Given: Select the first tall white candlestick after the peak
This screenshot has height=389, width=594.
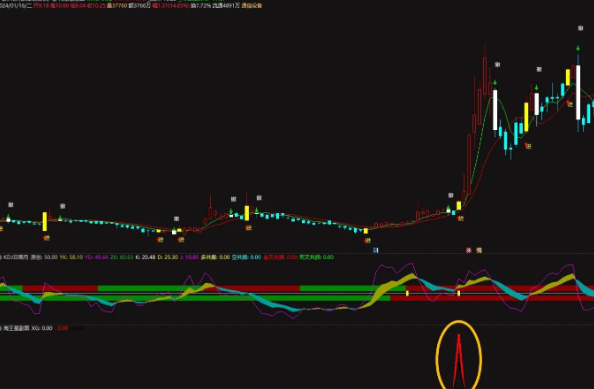Looking at the screenshot, I should coord(495,110).
